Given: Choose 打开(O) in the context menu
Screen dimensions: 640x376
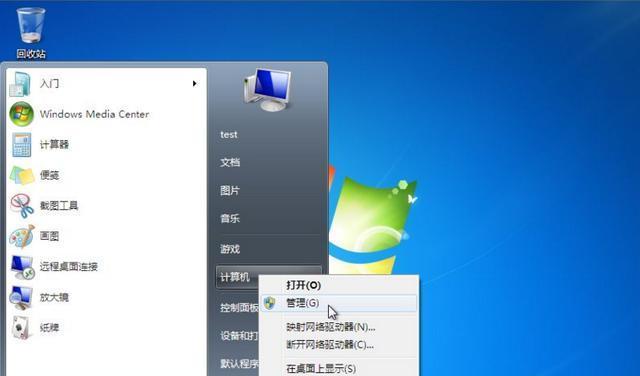Looking at the screenshot, I should [338, 285].
